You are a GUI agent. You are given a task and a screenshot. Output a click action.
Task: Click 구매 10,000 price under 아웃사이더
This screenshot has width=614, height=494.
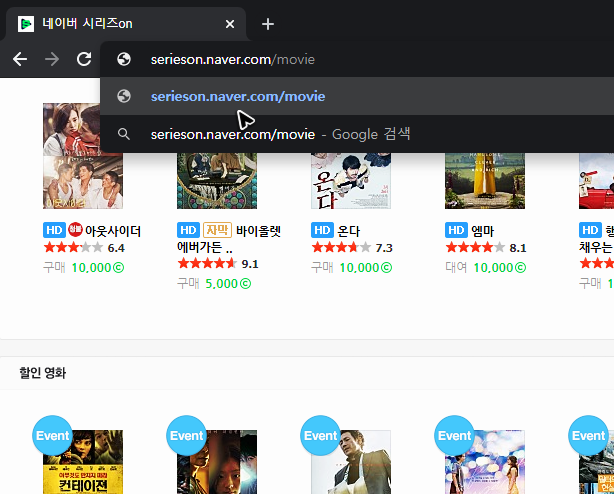(84, 268)
